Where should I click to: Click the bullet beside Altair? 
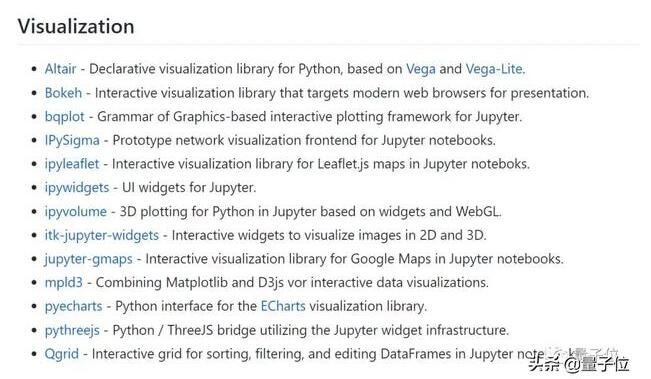34,69
